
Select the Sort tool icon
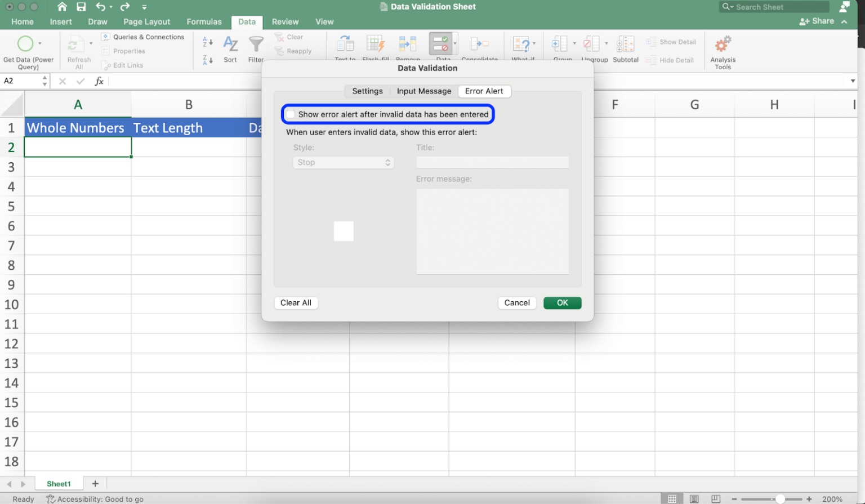(x=230, y=44)
